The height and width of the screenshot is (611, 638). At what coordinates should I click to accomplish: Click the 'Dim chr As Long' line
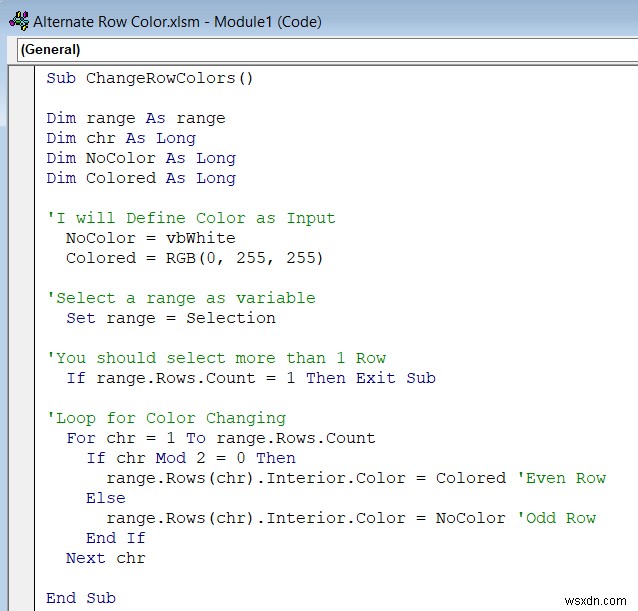tap(120, 138)
